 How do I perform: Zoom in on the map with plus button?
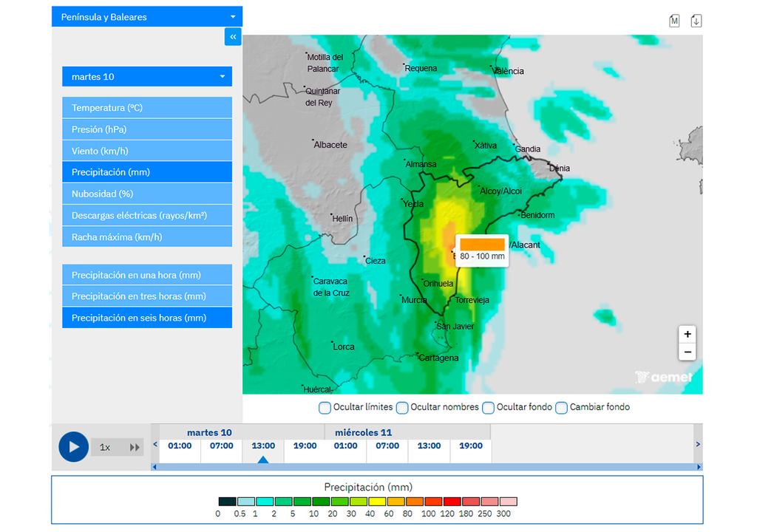[687, 334]
